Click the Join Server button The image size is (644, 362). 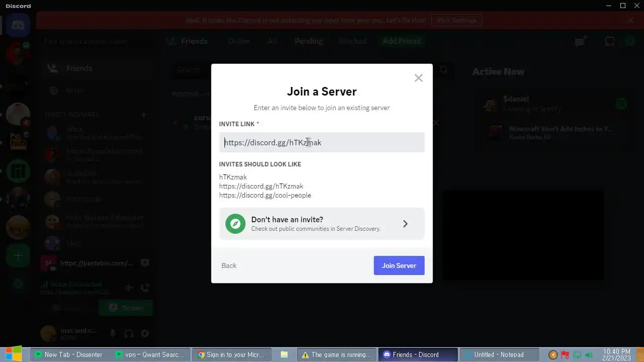[x=399, y=265]
